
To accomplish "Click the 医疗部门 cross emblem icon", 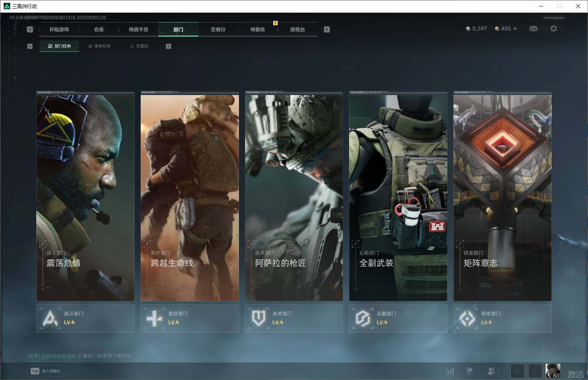I will pos(154,318).
